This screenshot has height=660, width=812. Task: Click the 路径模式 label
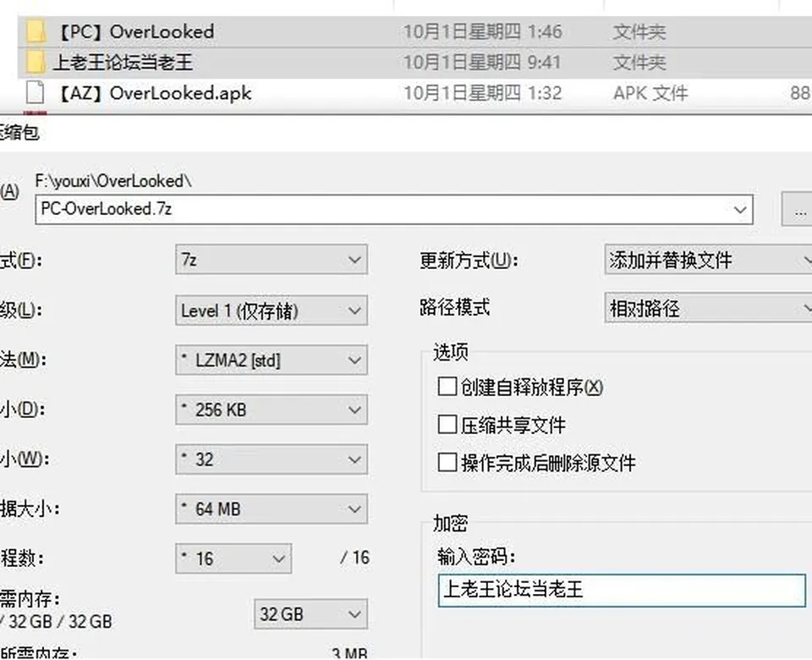455,307
